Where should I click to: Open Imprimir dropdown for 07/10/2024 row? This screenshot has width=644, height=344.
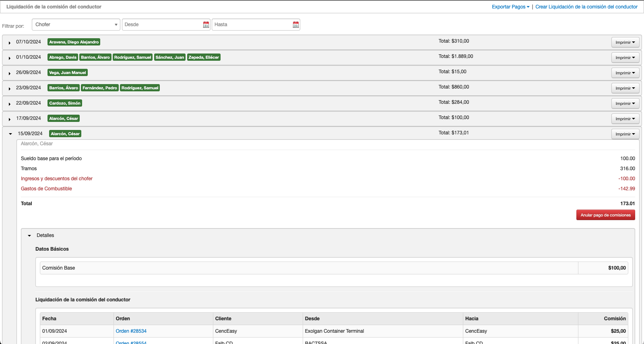(x=625, y=43)
